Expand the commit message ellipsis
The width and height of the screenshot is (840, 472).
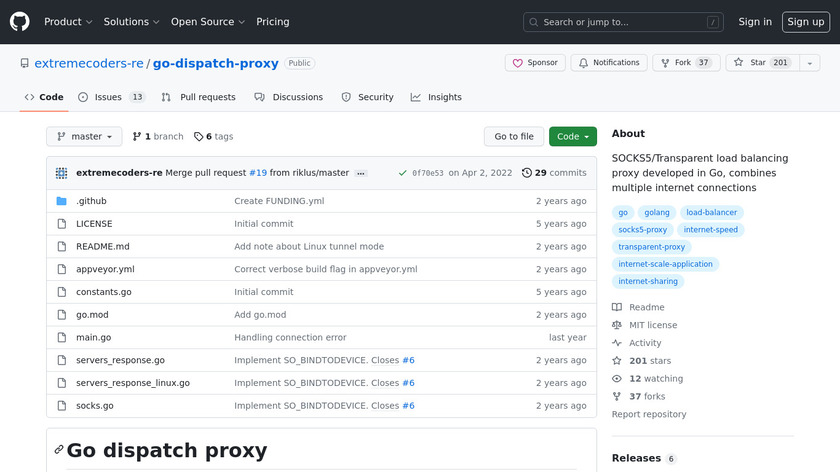point(361,173)
